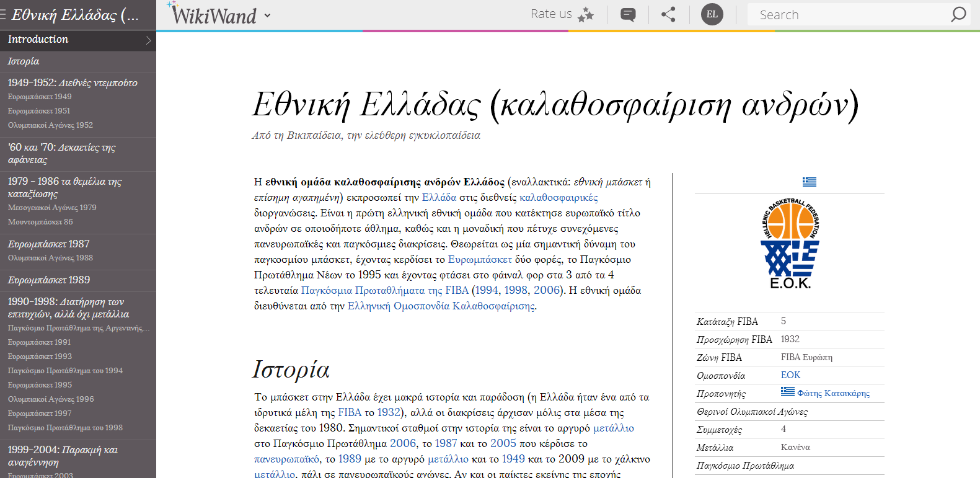Screen dimensions: 980x478
Task: Go to Ευρωμπάσκετ 1987 sidebar section
Action: tap(49, 244)
